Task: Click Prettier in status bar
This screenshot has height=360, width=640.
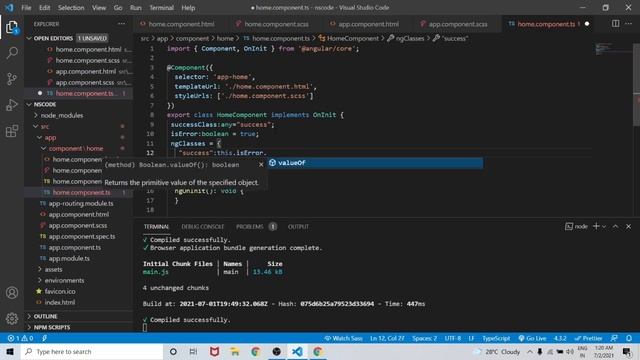Action: [x=588, y=338]
